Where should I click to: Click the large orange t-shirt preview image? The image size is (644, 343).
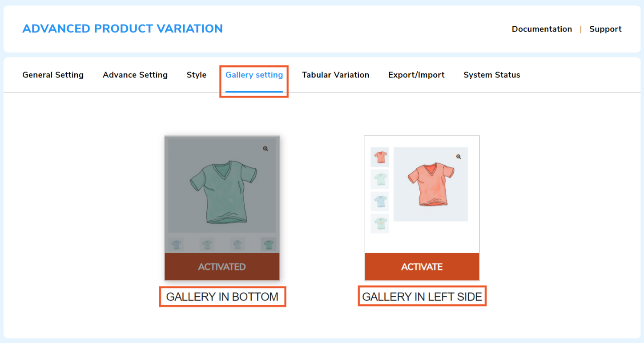(x=431, y=184)
